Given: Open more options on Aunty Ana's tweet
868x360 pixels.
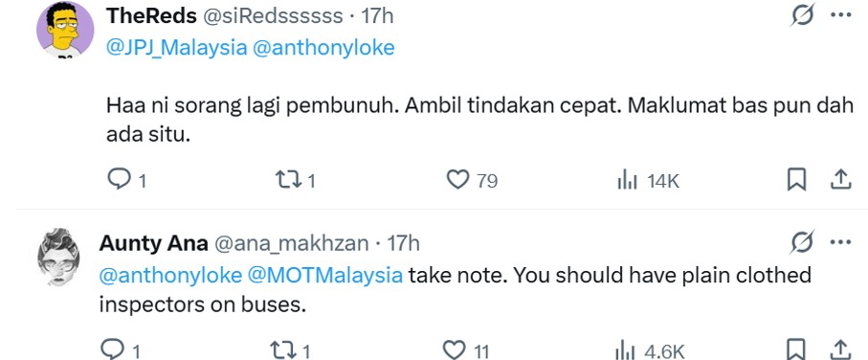Looking at the screenshot, I should pyautogui.click(x=841, y=242).
